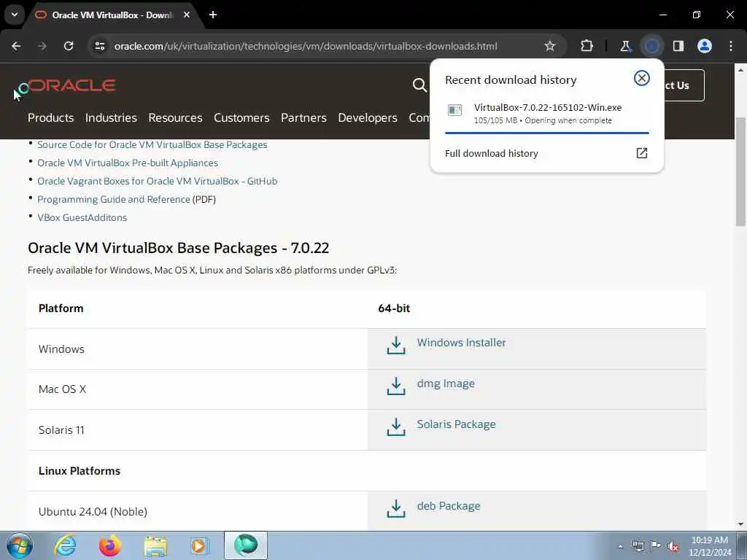
Task: Open the Windows Start button
Action: [x=19, y=545]
